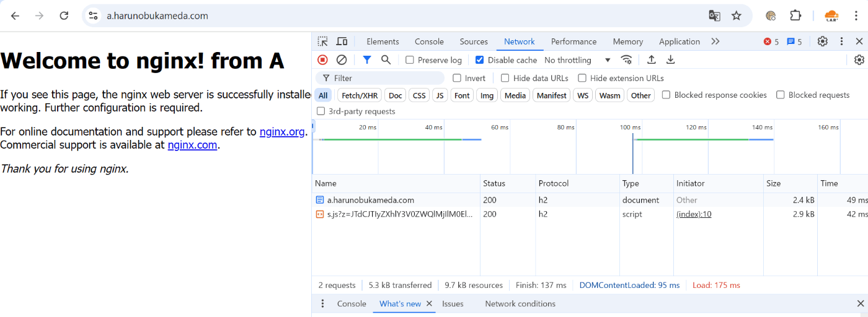
Task: Open Google Translate icon in address bar
Action: coord(714,15)
